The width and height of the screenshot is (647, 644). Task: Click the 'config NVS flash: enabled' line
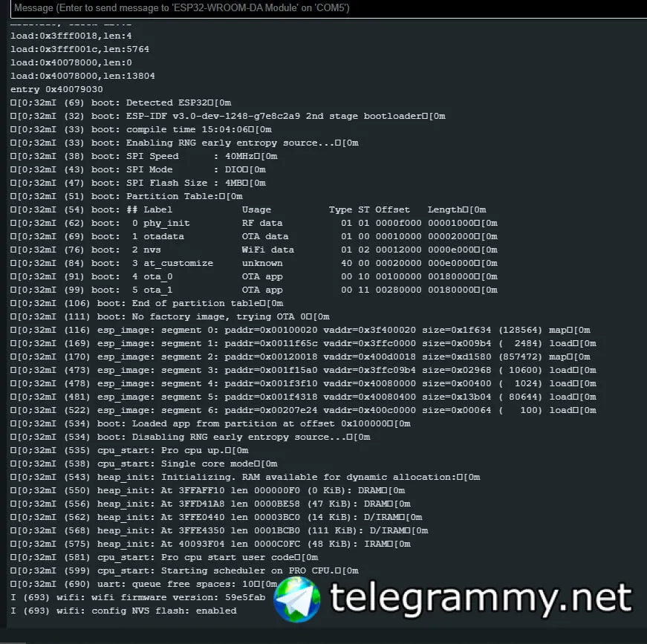tap(123, 611)
